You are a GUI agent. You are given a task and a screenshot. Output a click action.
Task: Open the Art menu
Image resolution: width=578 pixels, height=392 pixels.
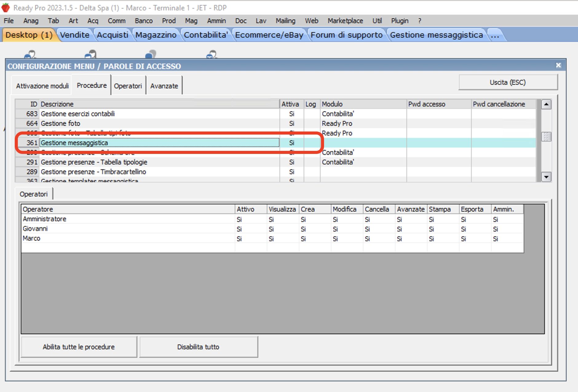coord(73,21)
